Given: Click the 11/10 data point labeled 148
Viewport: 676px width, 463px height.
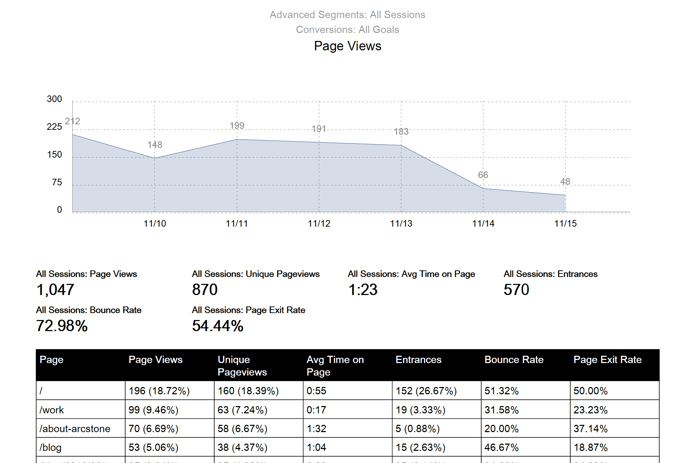Looking at the screenshot, I should (x=155, y=157).
